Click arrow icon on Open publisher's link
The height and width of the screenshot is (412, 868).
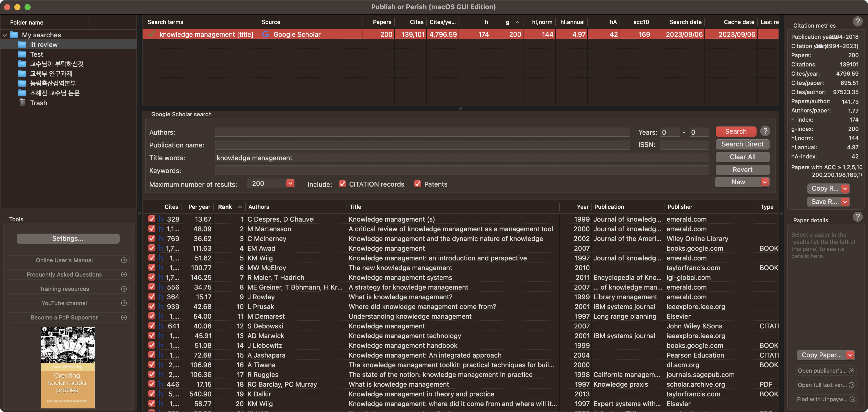point(851,371)
